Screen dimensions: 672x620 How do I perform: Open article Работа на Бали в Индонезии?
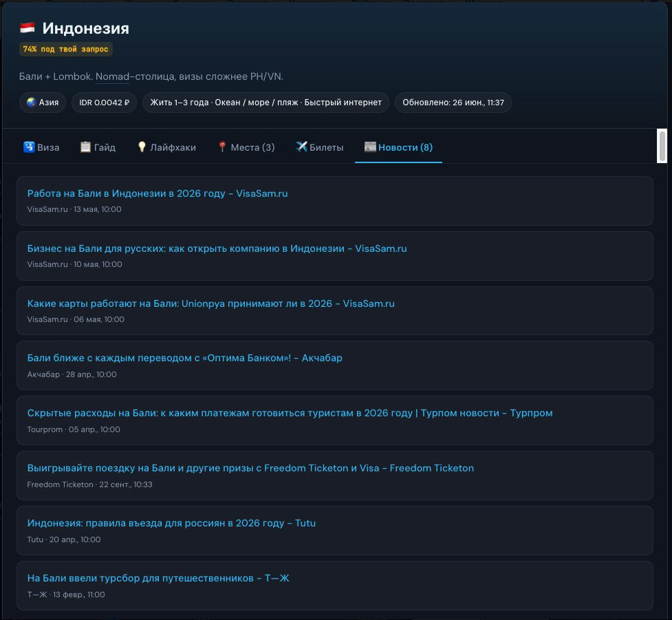(158, 193)
